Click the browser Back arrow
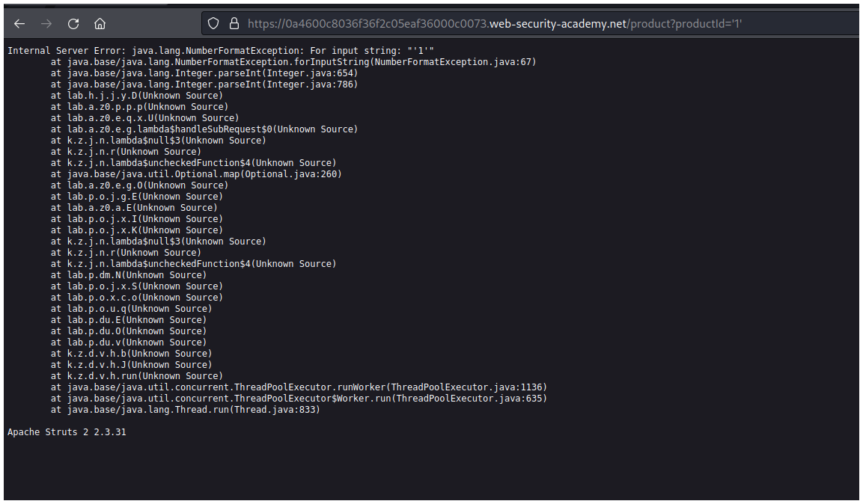This screenshot has height=504, width=863. click(19, 24)
